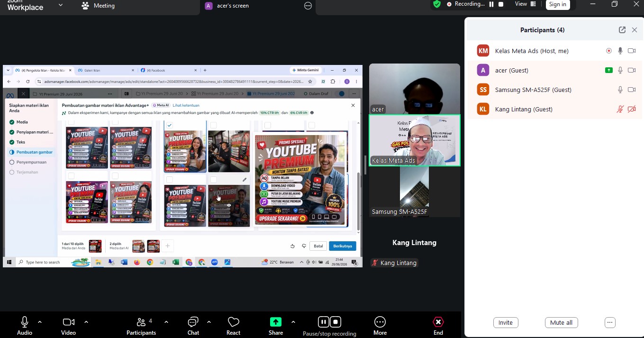
Task: Pause recording from the top Recording indicator
Action: click(491, 4)
